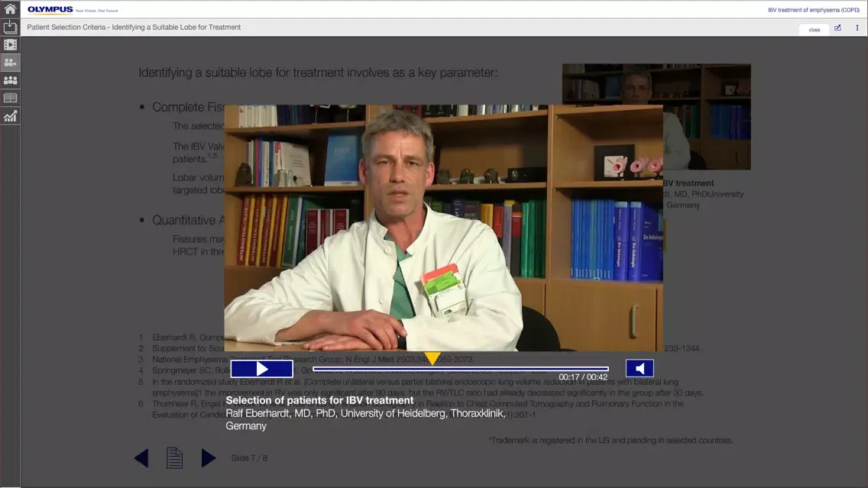Image resolution: width=868 pixels, height=488 pixels.
Task: Open the film strip video section icon
Action: [x=10, y=44]
